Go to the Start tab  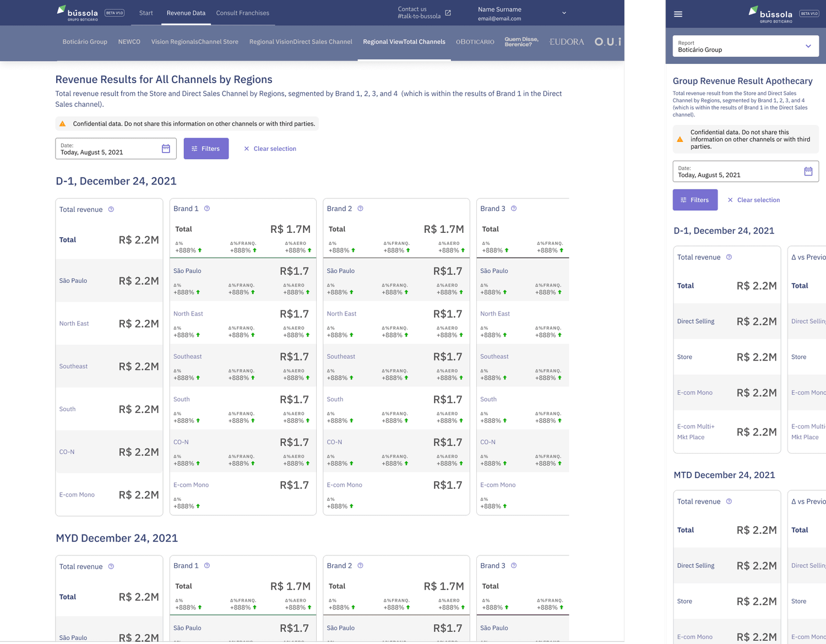[x=146, y=13]
